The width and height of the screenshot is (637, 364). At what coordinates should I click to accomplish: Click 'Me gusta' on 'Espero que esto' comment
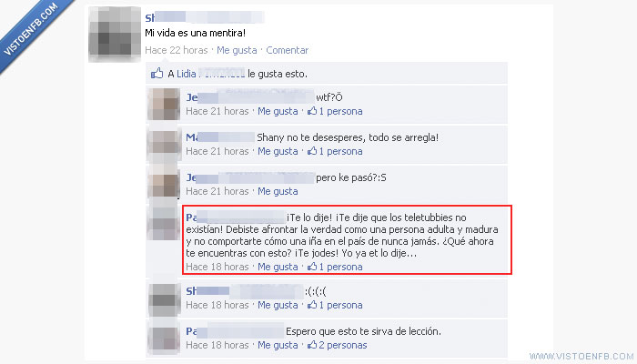click(278, 345)
